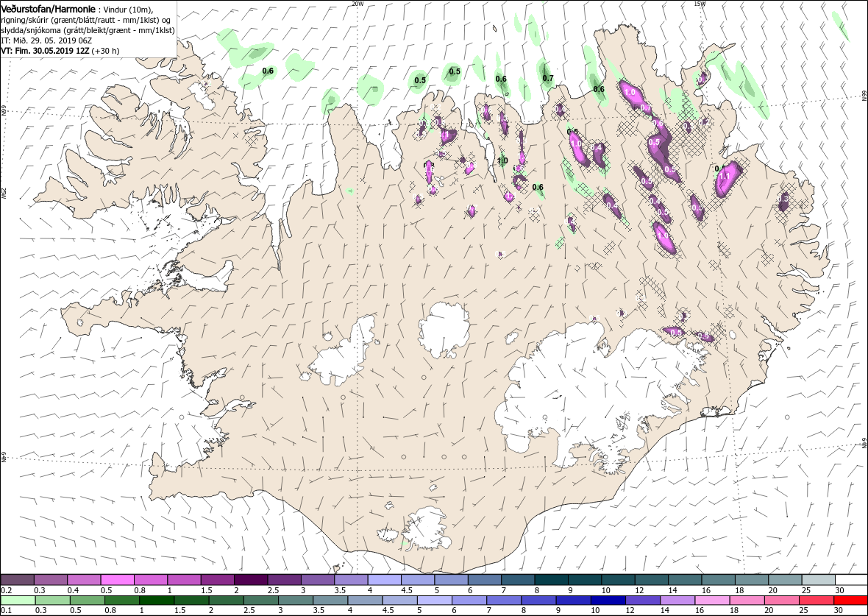
Task: Select the dark mauve swatch labeled 0.2
Action: pyautogui.click(x=17, y=579)
